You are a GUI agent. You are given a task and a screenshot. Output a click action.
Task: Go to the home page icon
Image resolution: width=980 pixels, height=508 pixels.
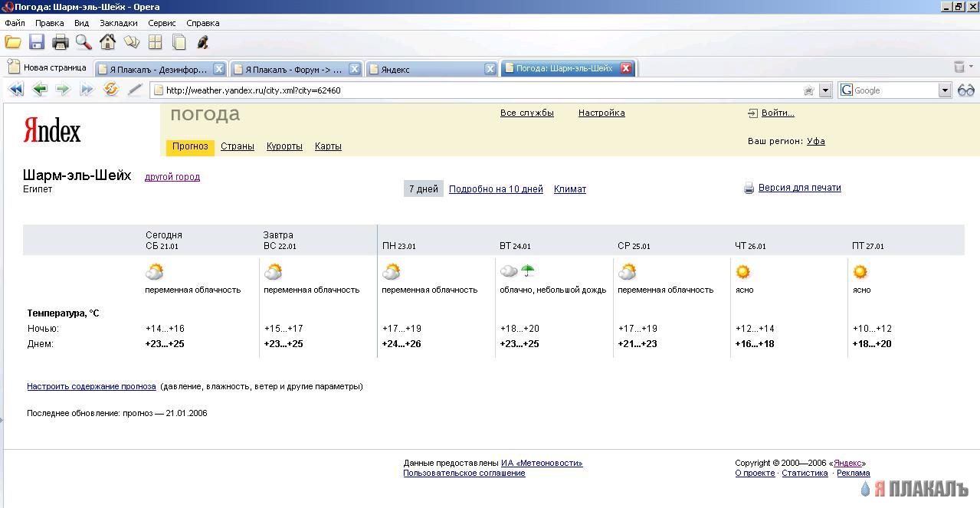click(108, 42)
